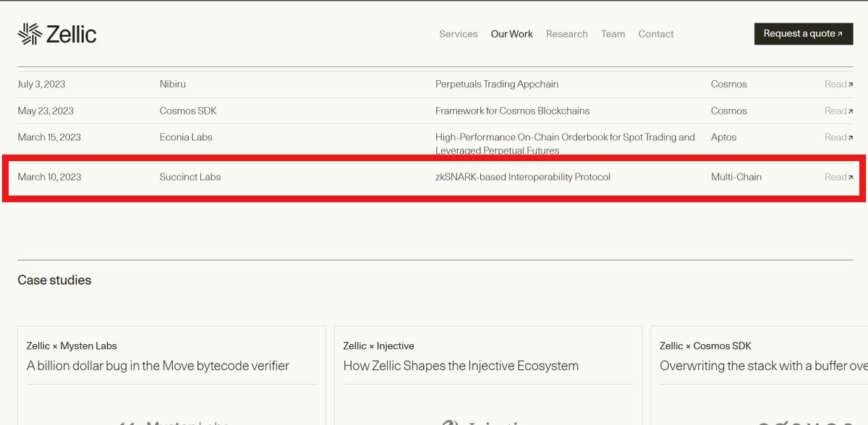Click the Case studies heading
This screenshot has width=868, height=425.
(54, 280)
